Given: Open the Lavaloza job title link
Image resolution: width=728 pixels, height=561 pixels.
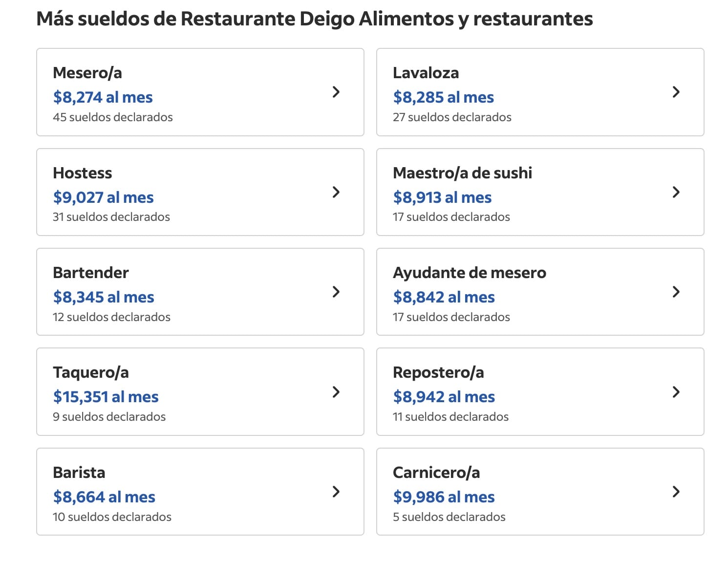Looking at the screenshot, I should click(426, 73).
